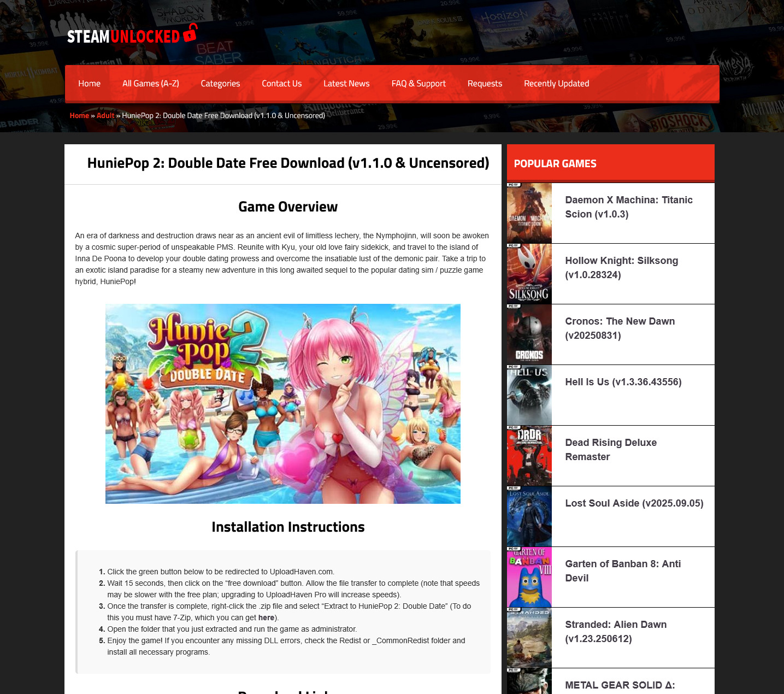Viewport: 784px width, 694px height.
Task: Open METAL GEAR SOLID Δ title link
Action: point(620,685)
